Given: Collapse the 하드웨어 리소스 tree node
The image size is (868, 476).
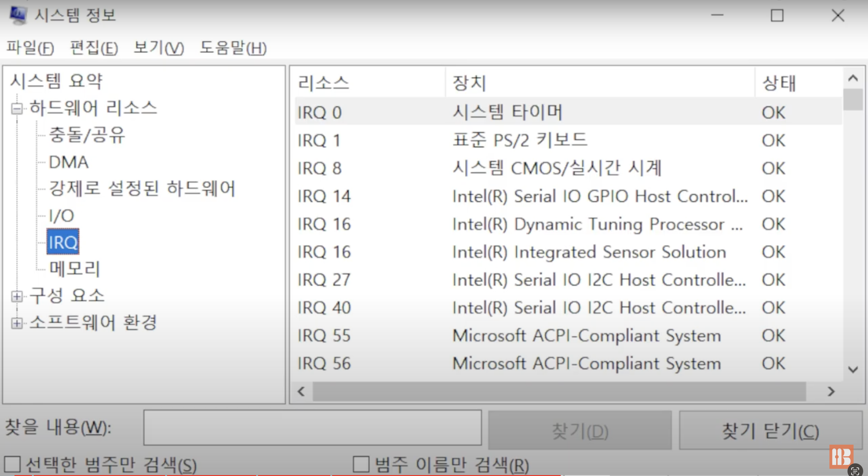Looking at the screenshot, I should point(17,108).
